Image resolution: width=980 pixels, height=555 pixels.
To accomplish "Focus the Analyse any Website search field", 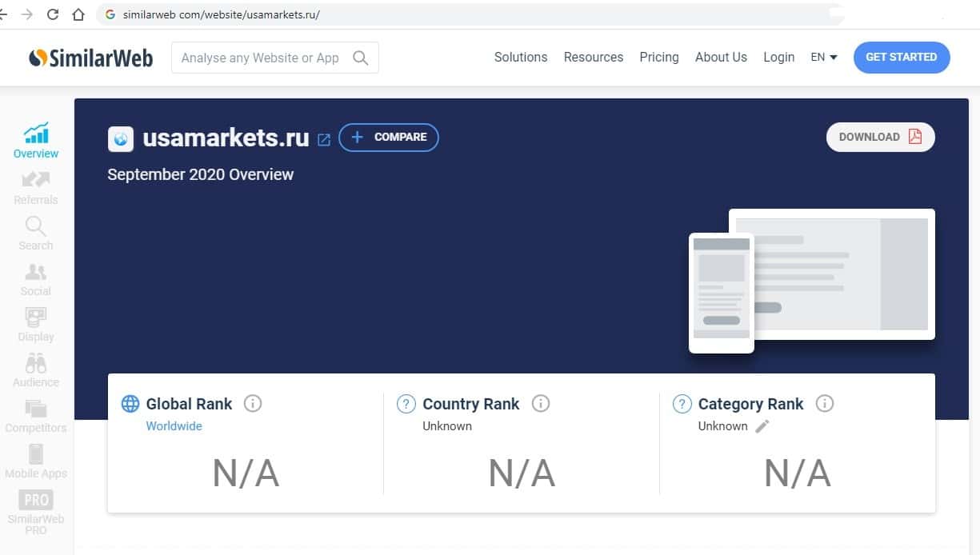I will click(x=260, y=58).
